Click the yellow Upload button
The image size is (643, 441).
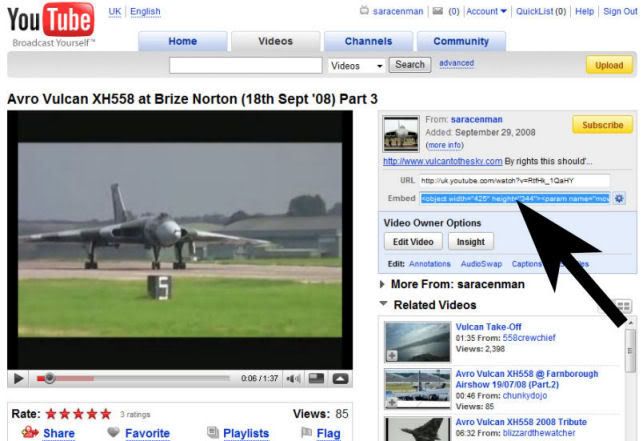coord(608,65)
